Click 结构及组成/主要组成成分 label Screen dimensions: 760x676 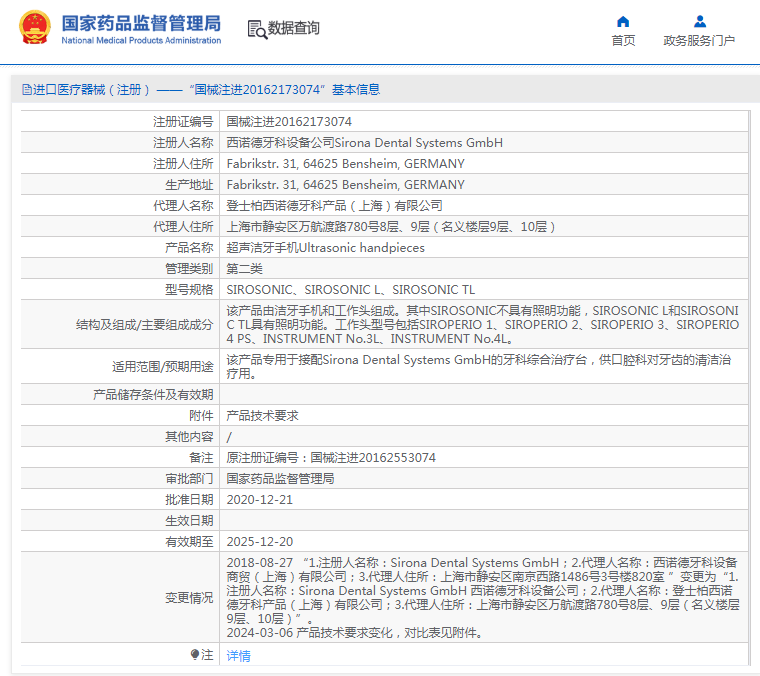tap(144, 324)
